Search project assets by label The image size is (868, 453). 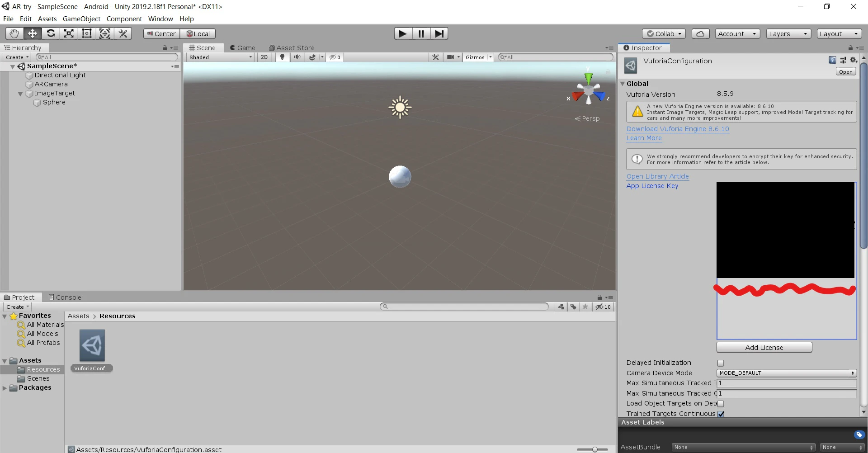pos(573,307)
